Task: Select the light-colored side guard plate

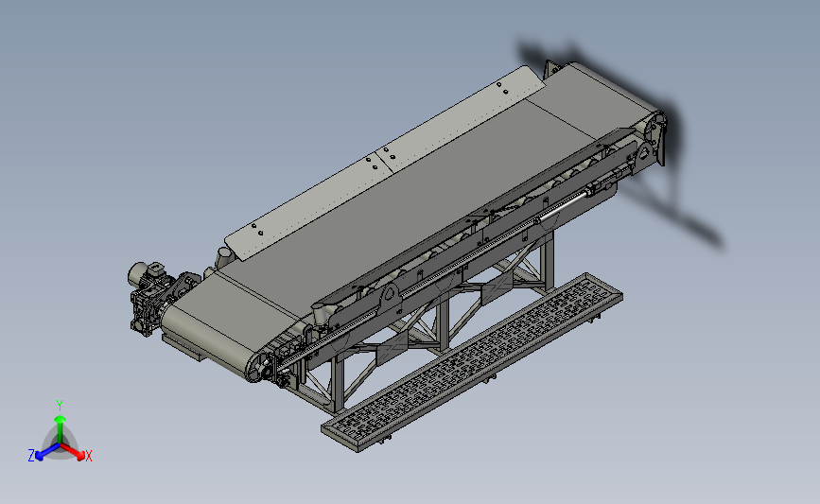Action: [x=385, y=162]
